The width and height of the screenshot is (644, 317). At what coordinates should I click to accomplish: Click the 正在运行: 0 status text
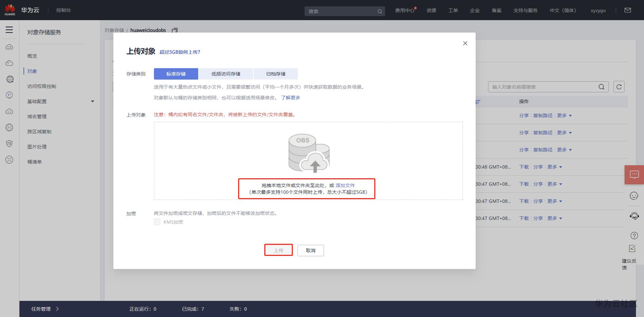(143, 309)
